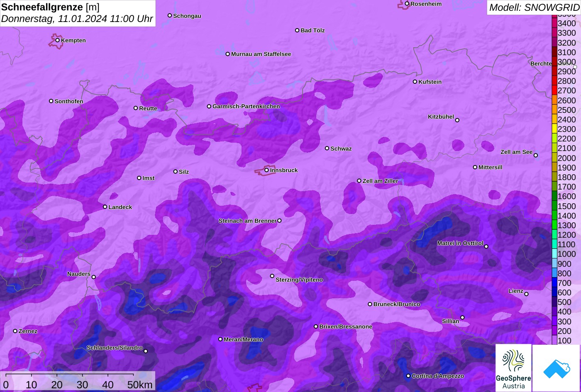Select the "Brixen/Bressanone" town label
The width and height of the screenshot is (581, 392).
tap(346, 327)
